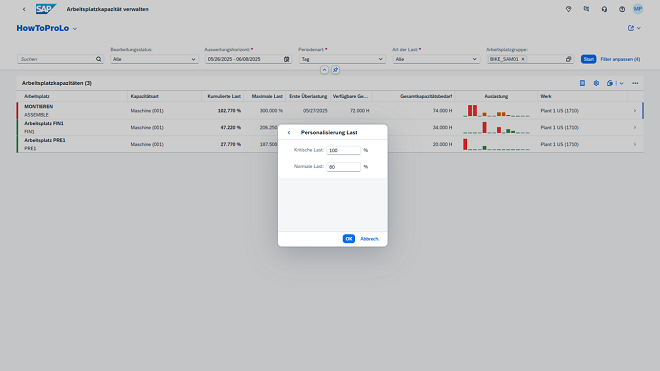Confirm the dialog with OK
The height and width of the screenshot is (371, 660).
click(349, 239)
